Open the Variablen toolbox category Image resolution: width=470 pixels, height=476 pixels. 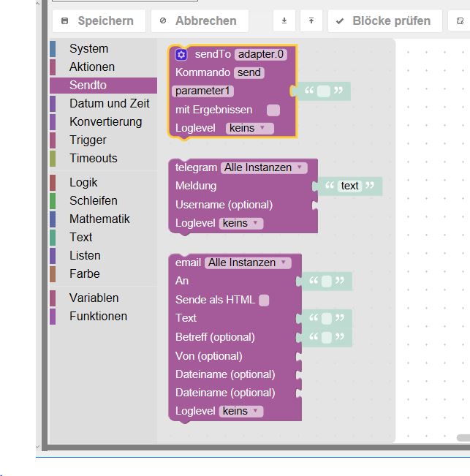[x=94, y=298]
